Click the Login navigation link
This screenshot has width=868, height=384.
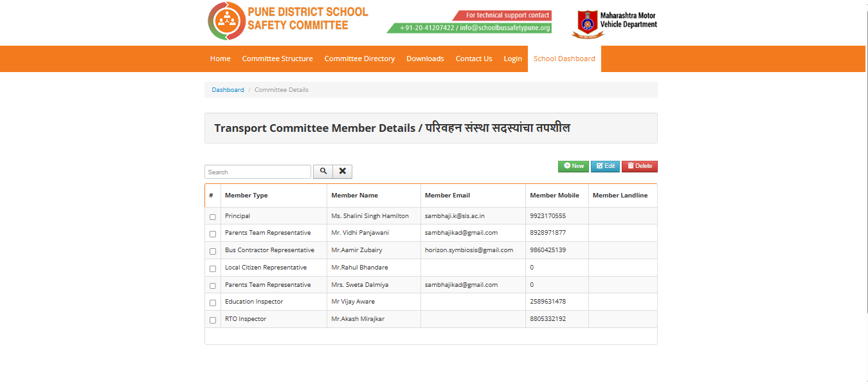click(x=512, y=59)
